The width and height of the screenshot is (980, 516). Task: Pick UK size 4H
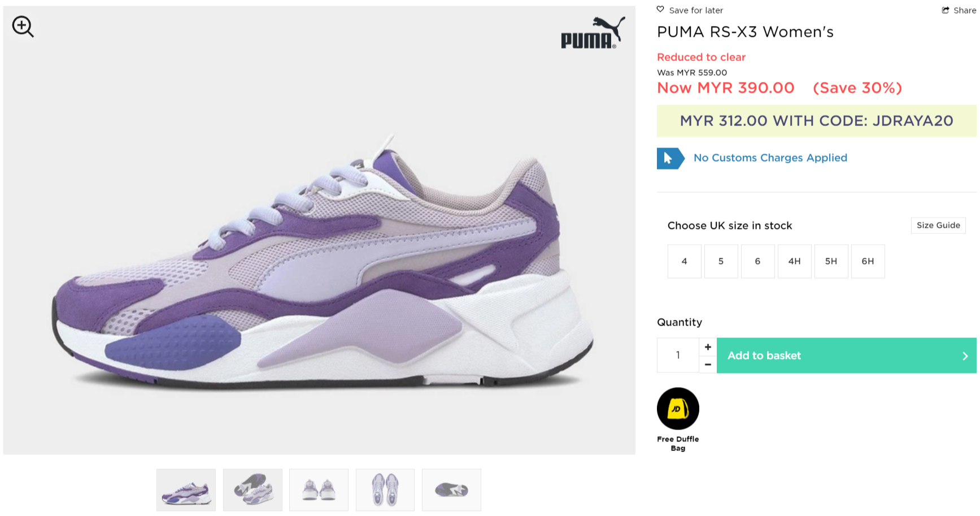[794, 261]
